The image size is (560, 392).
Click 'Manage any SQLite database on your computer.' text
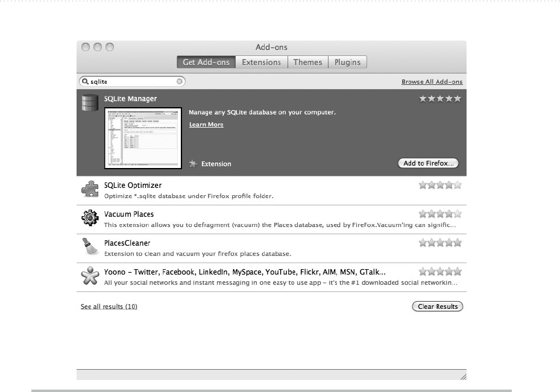coord(262,112)
